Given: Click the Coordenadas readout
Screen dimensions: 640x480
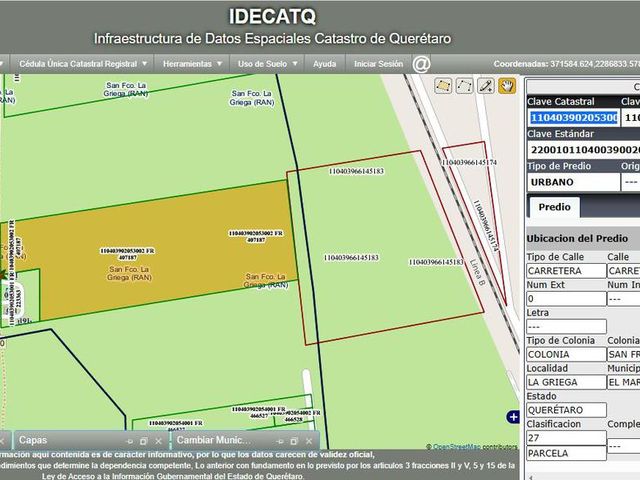Looking at the screenshot, I should click(567, 64).
